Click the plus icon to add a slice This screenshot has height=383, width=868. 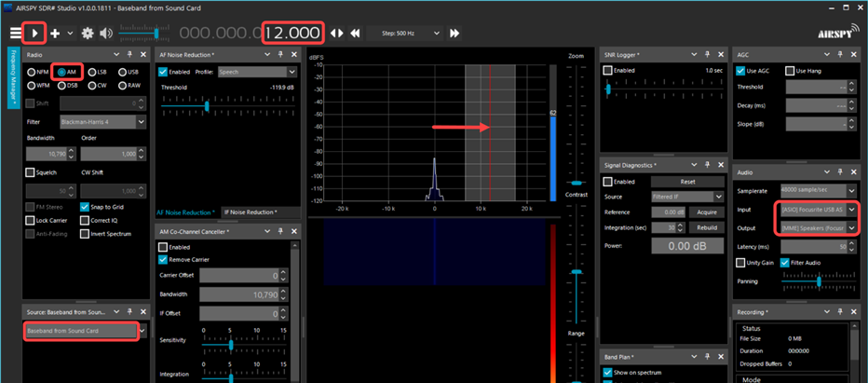pyautogui.click(x=56, y=33)
